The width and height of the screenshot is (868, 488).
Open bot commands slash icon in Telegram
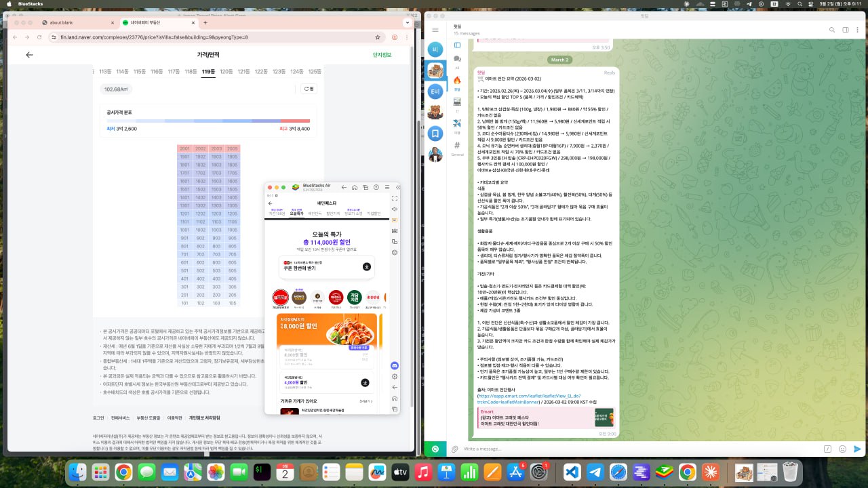(x=827, y=449)
